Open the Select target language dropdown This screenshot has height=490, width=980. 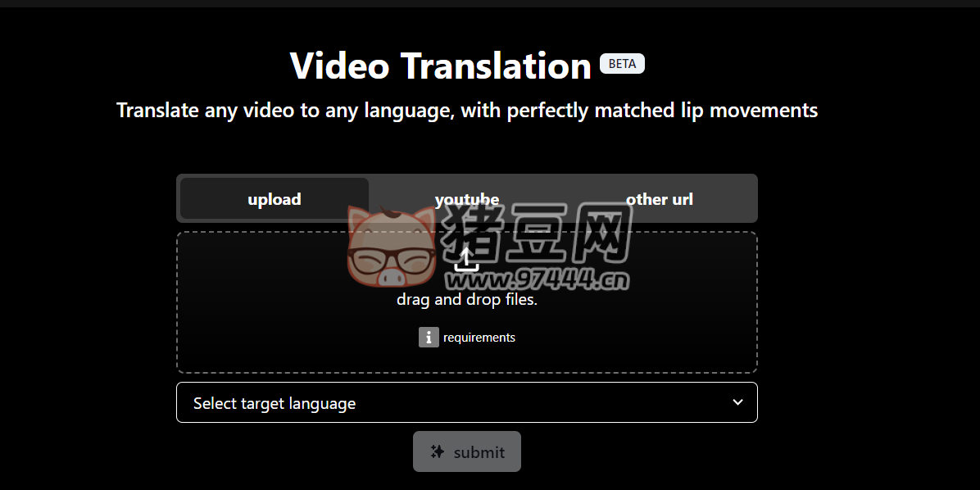pyautogui.click(x=467, y=402)
